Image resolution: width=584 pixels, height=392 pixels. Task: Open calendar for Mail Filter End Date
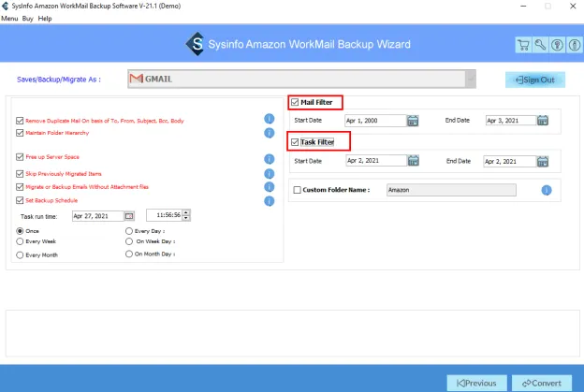tap(541, 120)
